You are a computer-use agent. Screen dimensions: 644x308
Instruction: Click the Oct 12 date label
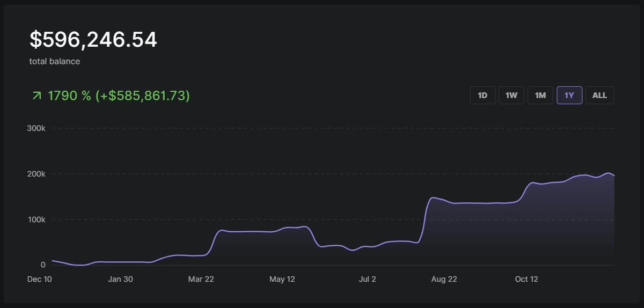click(x=526, y=279)
